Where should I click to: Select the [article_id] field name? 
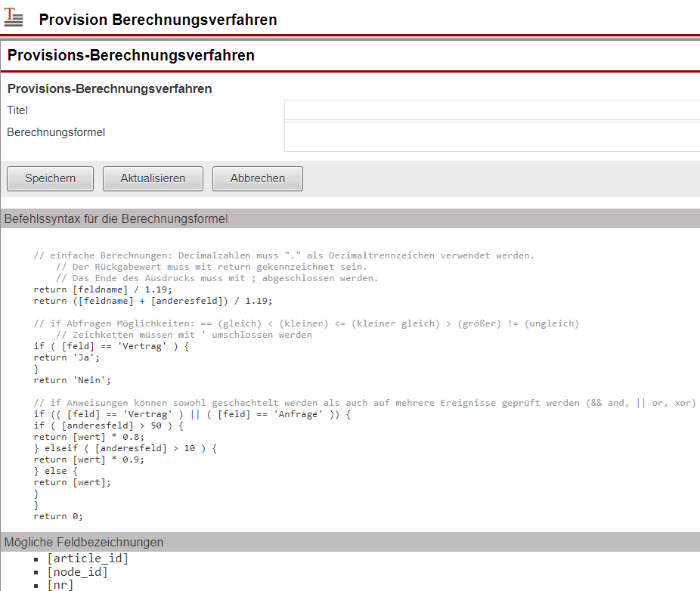pos(88,559)
